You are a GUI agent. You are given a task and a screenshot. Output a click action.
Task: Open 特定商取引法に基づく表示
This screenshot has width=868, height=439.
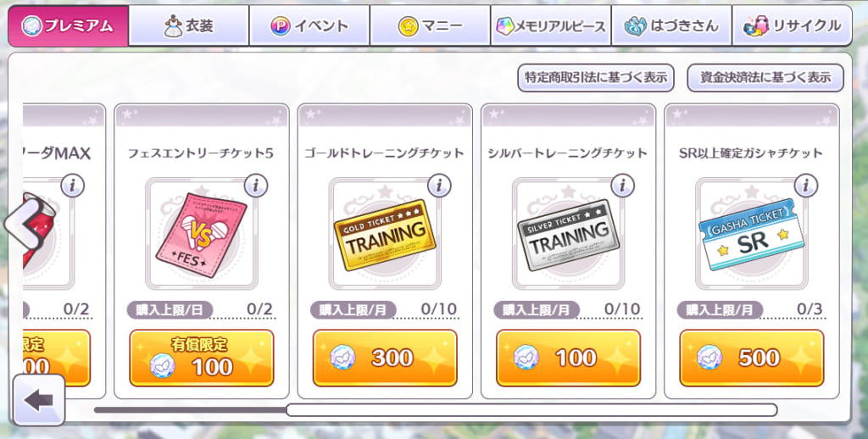tap(596, 77)
